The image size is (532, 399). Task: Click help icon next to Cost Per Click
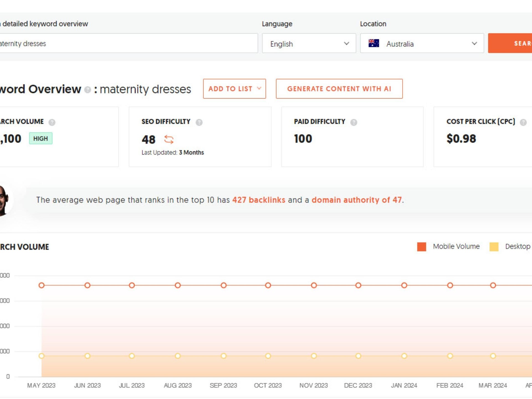pyautogui.click(x=523, y=122)
